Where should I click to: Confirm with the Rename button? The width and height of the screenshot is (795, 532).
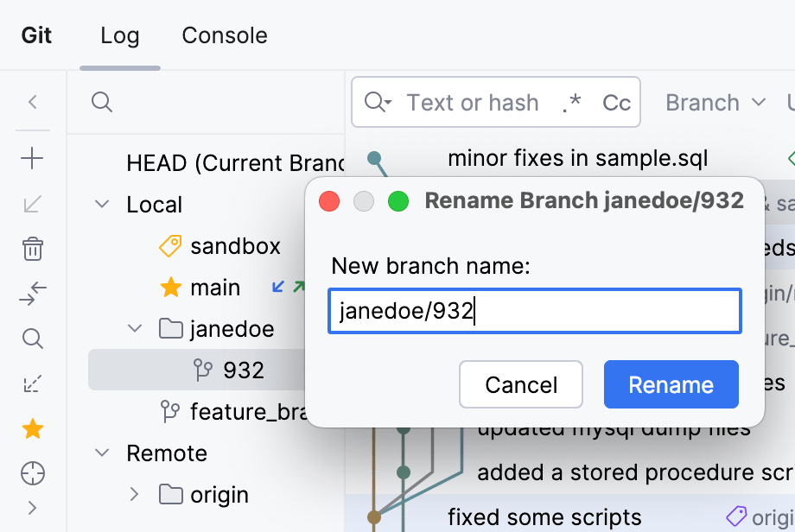[671, 384]
